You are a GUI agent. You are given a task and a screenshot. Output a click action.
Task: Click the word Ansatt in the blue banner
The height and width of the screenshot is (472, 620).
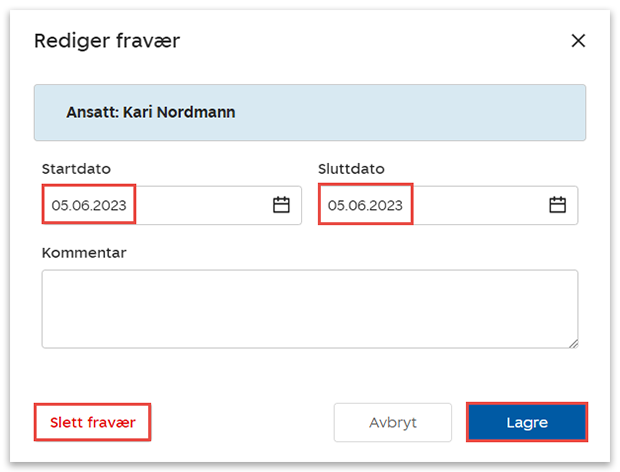click(91, 112)
